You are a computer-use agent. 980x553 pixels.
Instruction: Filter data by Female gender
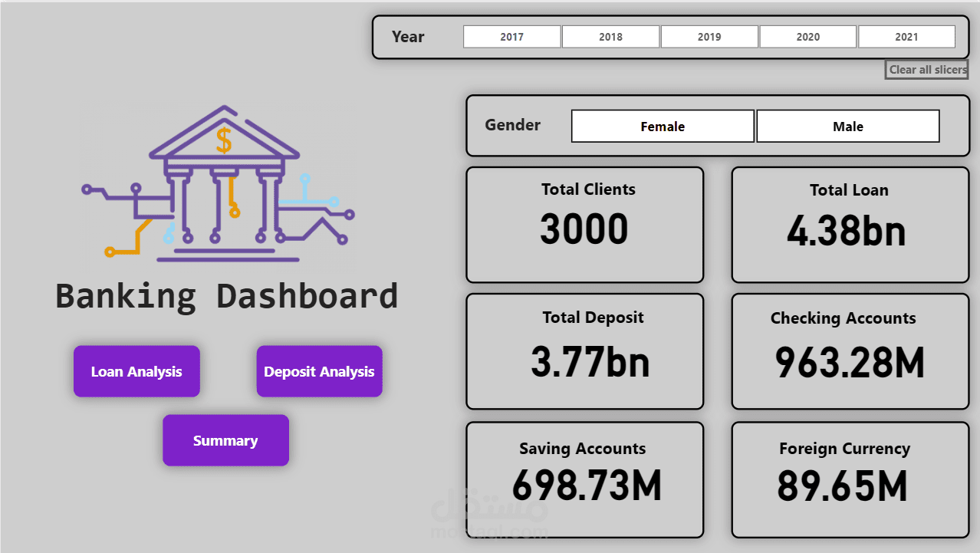point(662,125)
